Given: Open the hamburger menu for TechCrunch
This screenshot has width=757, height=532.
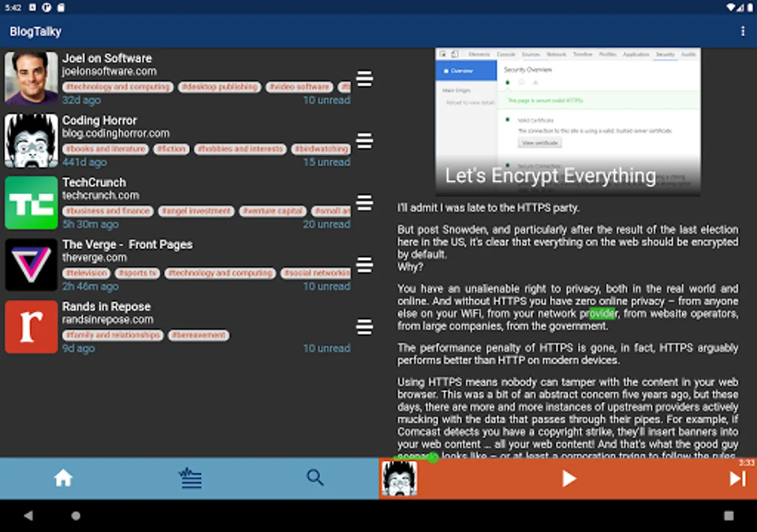Looking at the screenshot, I should coord(365,203).
